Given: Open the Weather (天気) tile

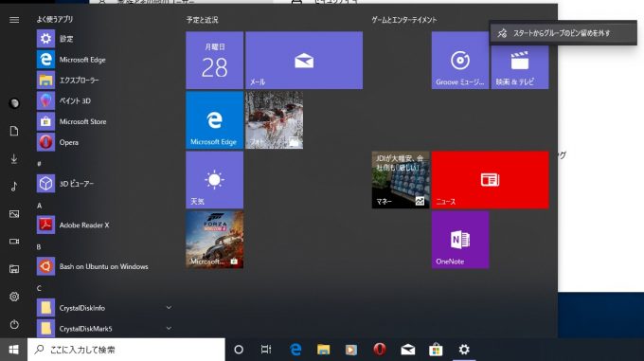Looking at the screenshot, I should [214, 180].
